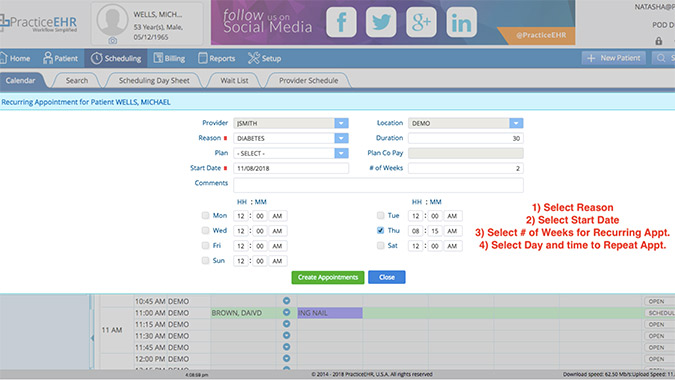This screenshot has height=380, width=675.
Task: Switch to the Calendar tab
Action: coord(21,80)
